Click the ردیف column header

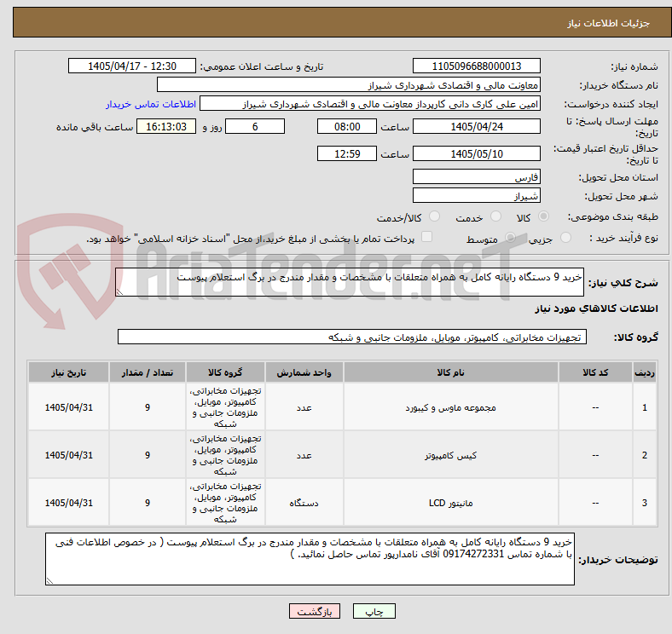click(644, 372)
